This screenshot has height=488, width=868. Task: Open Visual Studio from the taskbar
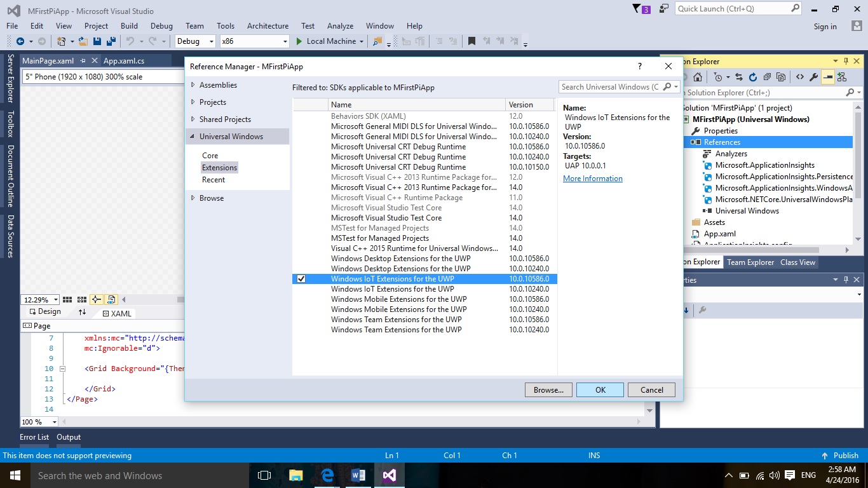click(390, 475)
